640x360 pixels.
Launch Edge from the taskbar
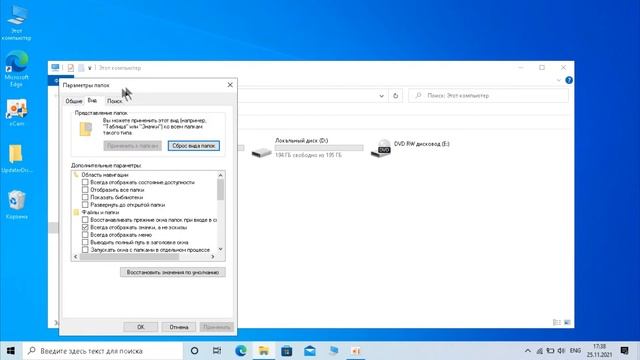pos(241,351)
